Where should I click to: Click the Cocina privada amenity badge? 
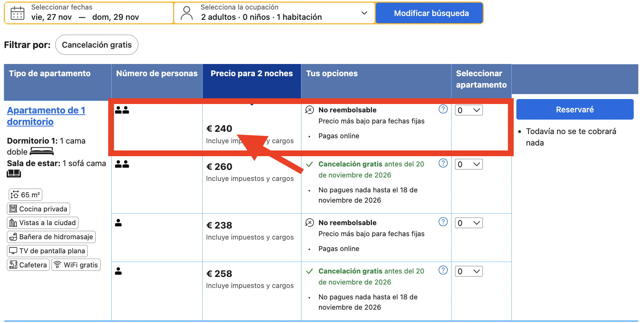[38, 209]
